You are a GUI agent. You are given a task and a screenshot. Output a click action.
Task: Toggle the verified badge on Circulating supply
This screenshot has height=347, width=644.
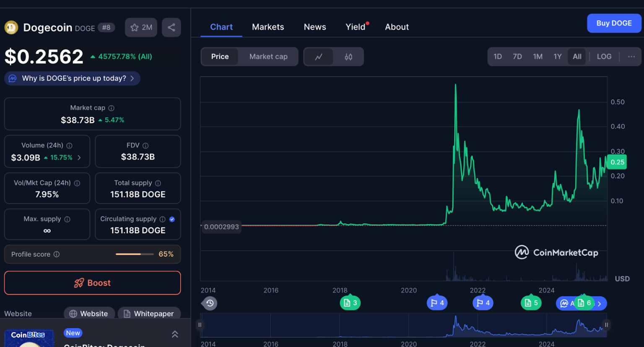click(172, 219)
